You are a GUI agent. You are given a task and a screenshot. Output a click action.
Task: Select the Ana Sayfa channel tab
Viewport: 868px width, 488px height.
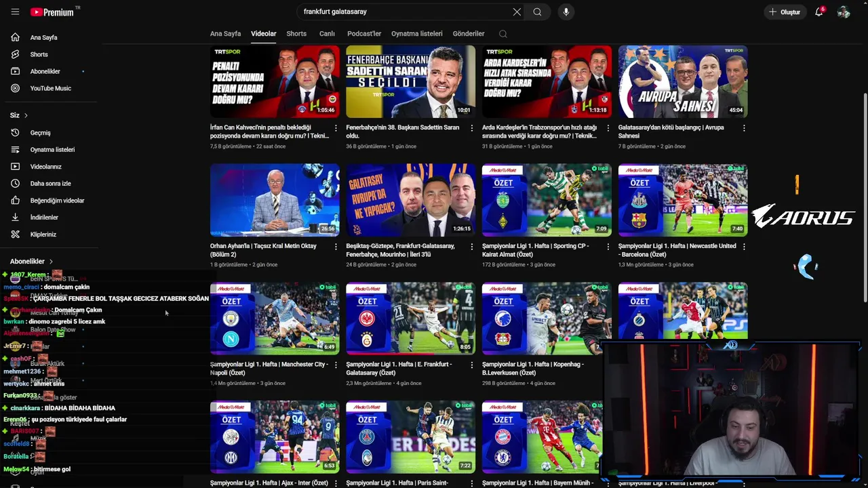click(225, 33)
